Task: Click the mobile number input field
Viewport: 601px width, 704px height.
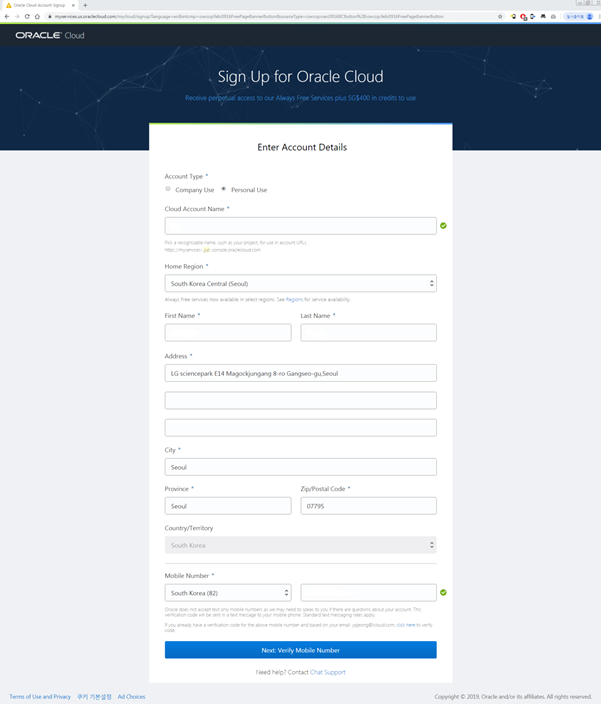Action: [368, 593]
